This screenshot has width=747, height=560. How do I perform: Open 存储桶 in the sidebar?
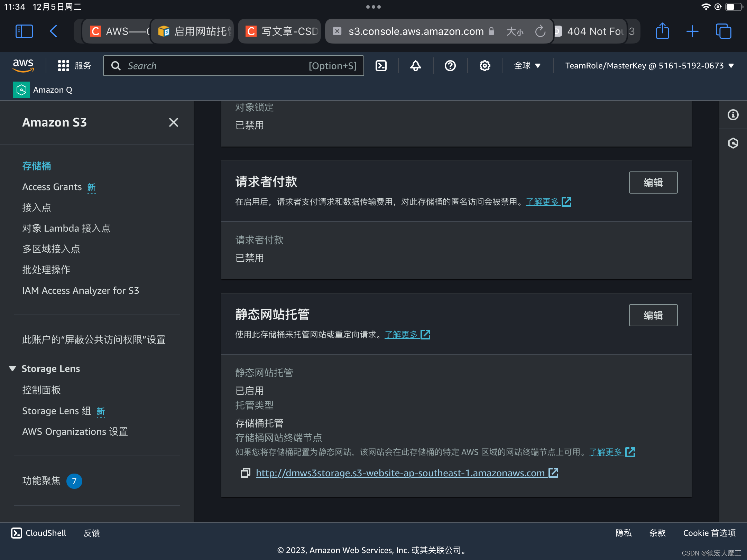(x=37, y=166)
